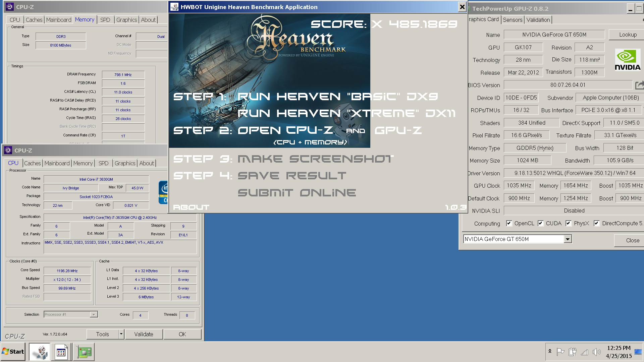Toggle the DirectCompute checkbox
Viewport: 644px width, 362px height.
pos(596,223)
